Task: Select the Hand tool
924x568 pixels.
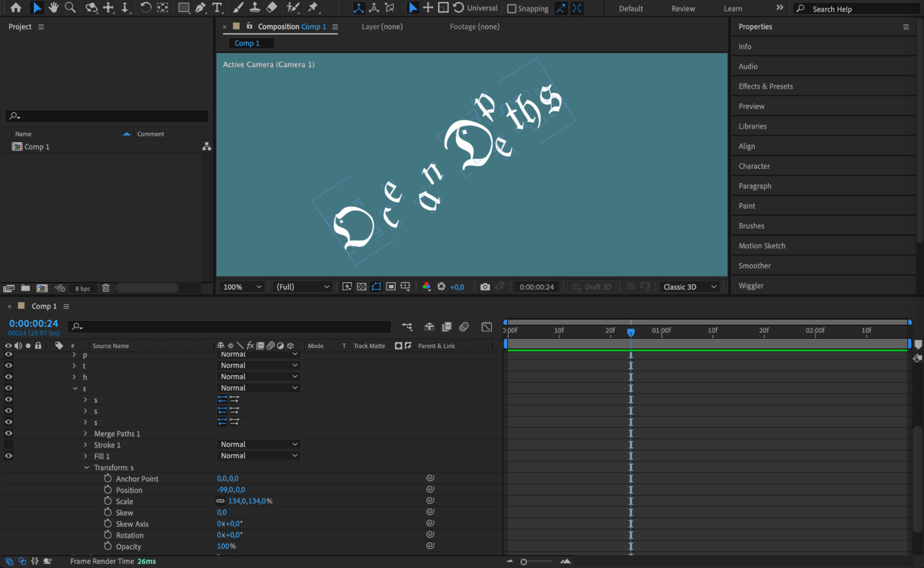Action: pos(54,7)
